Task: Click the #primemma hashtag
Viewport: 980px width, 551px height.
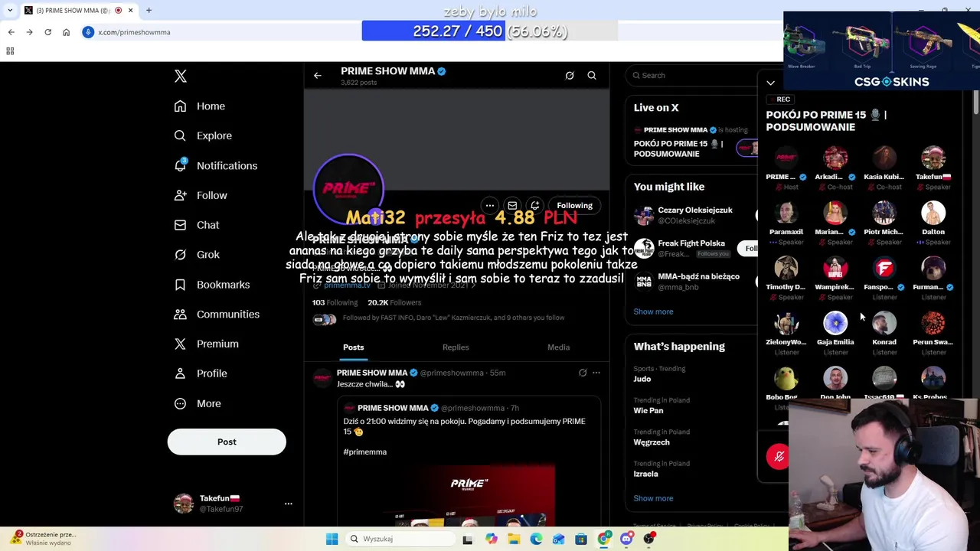Action: pos(365,452)
